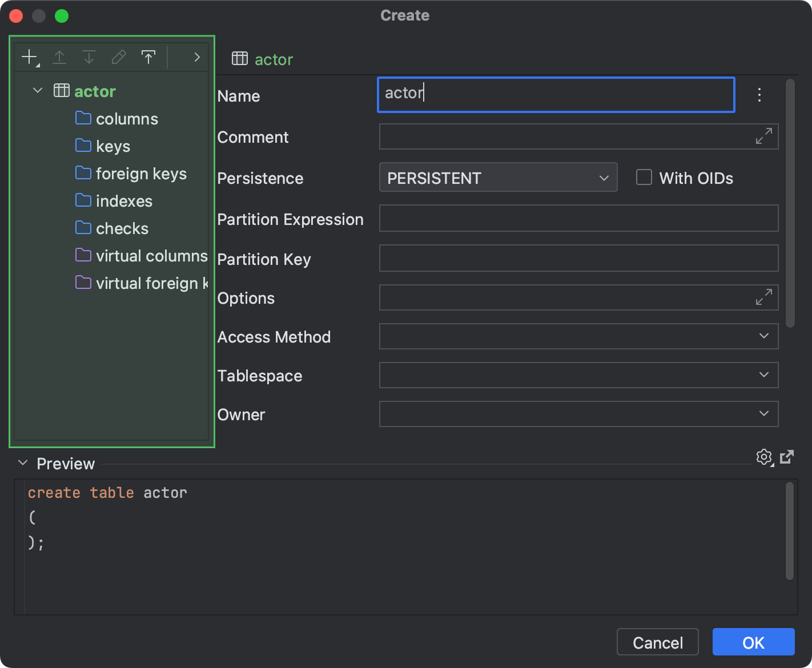The width and height of the screenshot is (812, 668).
Task: Open the three-dot menu beside the Name field
Action: point(759,95)
